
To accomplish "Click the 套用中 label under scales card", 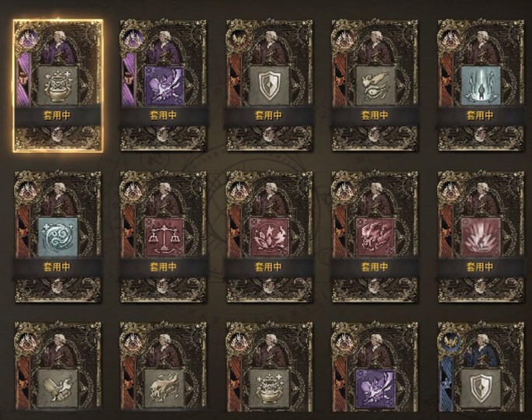I will point(163,267).
